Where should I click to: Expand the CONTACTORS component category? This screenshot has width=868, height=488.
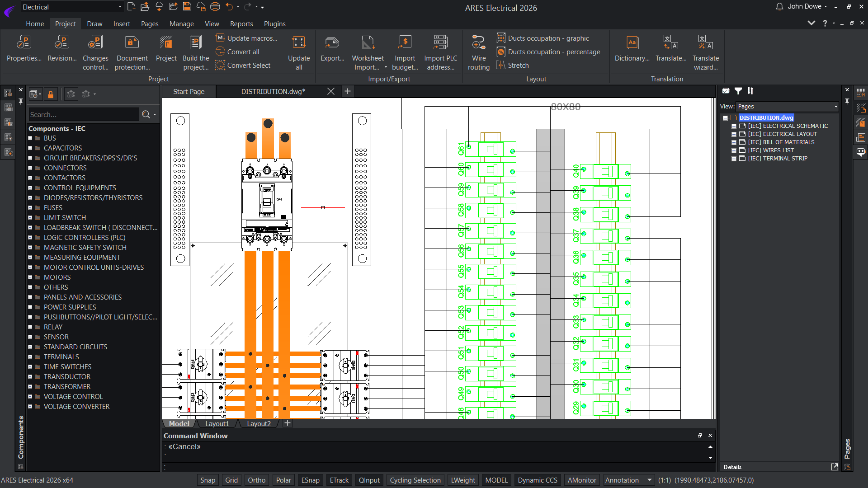tap(30, 178)
